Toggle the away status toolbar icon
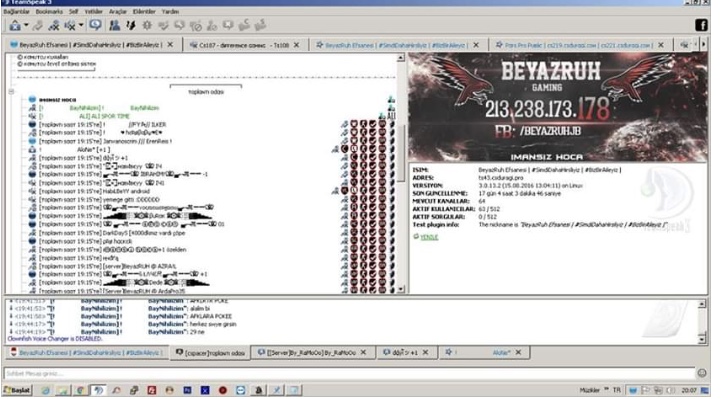Viewport: 723px width, 399px height. pos(70,26)
